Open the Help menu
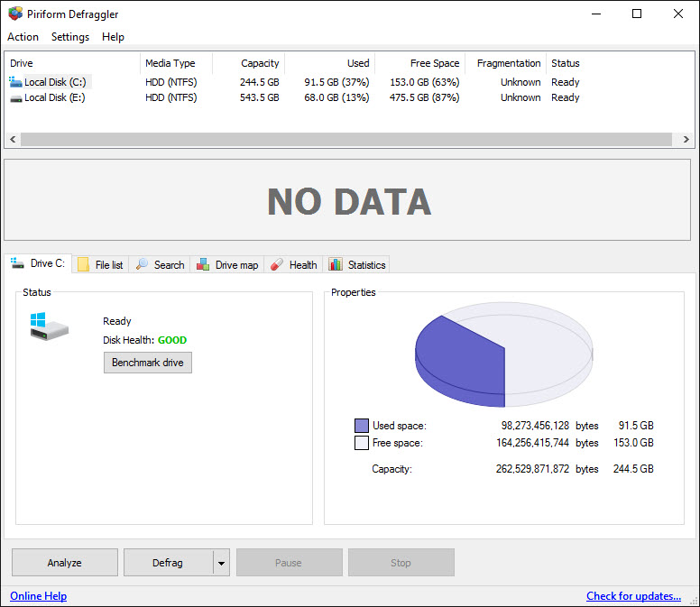Viewport: 700px width, 607px height. [113, 37]
